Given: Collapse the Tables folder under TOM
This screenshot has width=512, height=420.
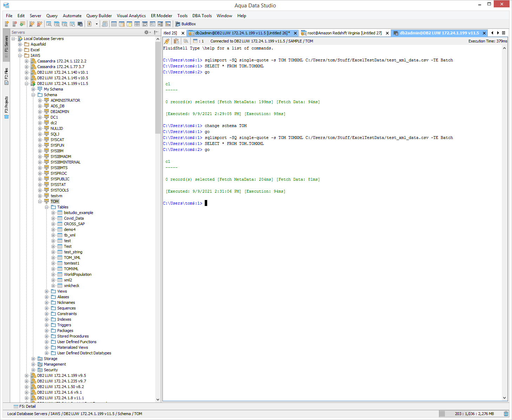Looking at the screenshot, I should [x=47, y=207].
